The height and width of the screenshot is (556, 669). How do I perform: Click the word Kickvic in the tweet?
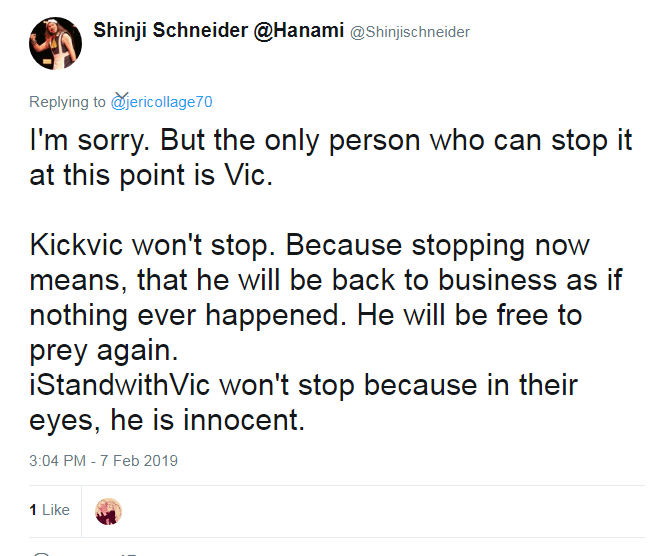click(76, 245)
